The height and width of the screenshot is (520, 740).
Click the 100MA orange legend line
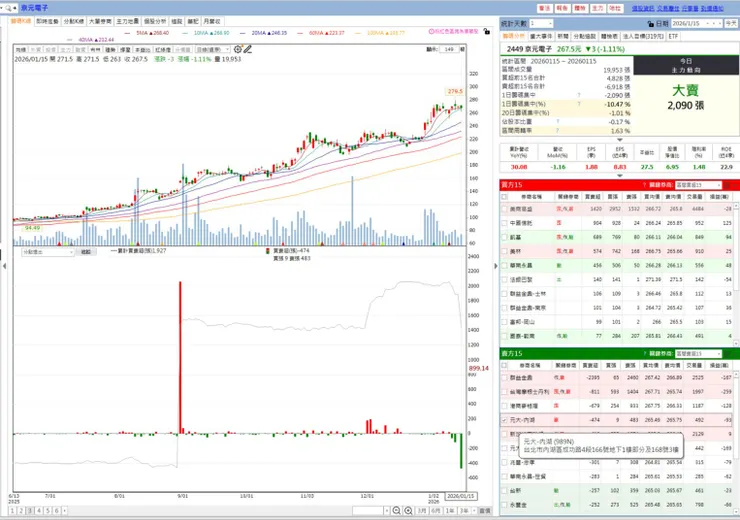coord(379,33)
